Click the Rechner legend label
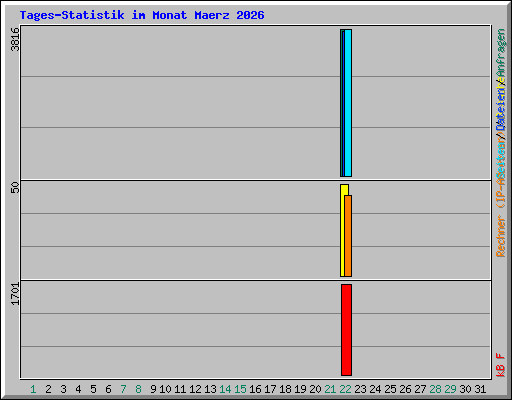This screenshot has width=512, height=400. (501, 236)
